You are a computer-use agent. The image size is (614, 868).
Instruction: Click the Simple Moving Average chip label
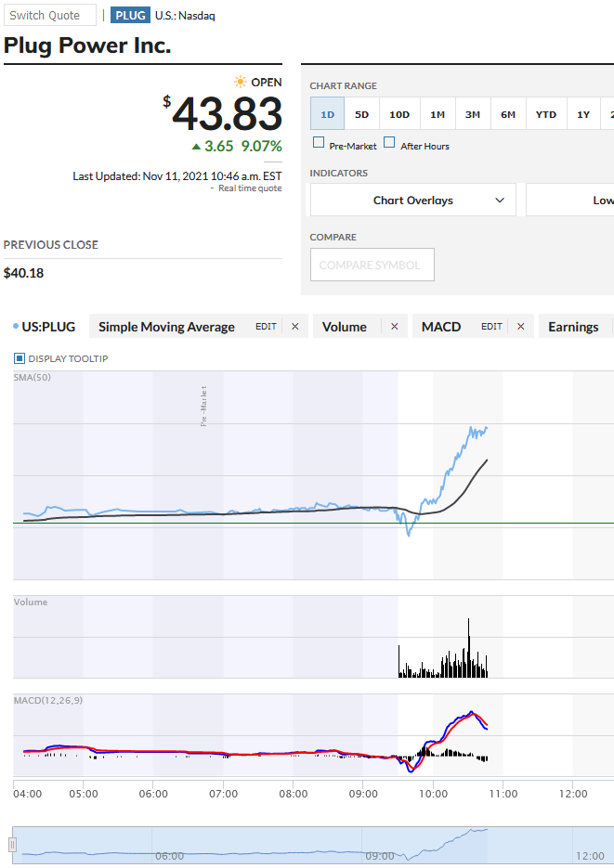point(166,327)
